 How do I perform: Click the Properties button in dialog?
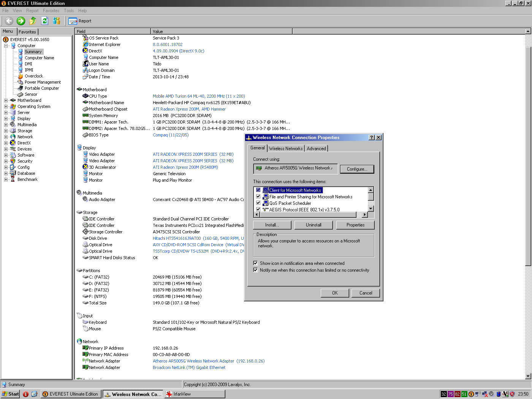pyautogui.click(x=356, y=225)
